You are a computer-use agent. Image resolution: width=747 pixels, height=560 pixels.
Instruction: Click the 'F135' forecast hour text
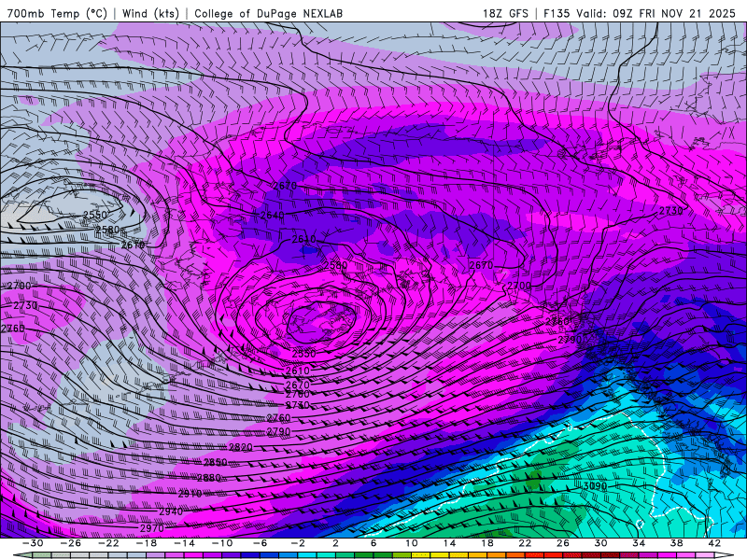tap(557, 13)
